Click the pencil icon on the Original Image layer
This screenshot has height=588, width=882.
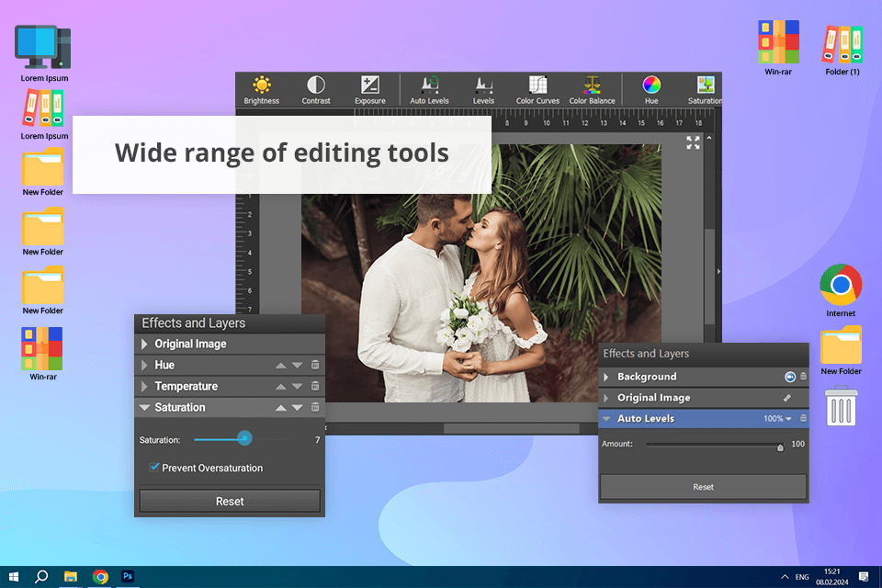(x=787, y=398)
